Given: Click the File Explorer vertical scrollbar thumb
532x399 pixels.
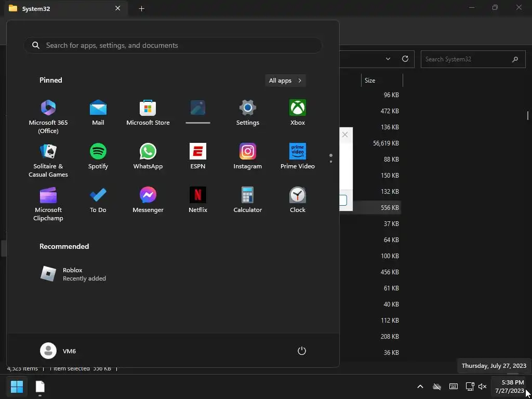Looking at the screenshot, I should 528,116.
